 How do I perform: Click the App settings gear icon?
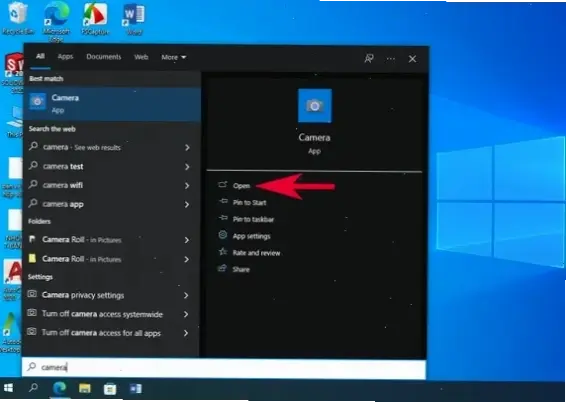click(223, 235)
